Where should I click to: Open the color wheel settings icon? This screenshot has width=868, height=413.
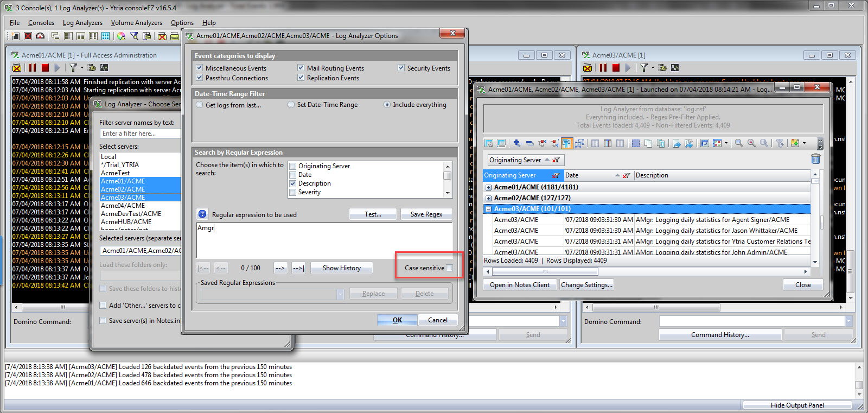(121, 36)
